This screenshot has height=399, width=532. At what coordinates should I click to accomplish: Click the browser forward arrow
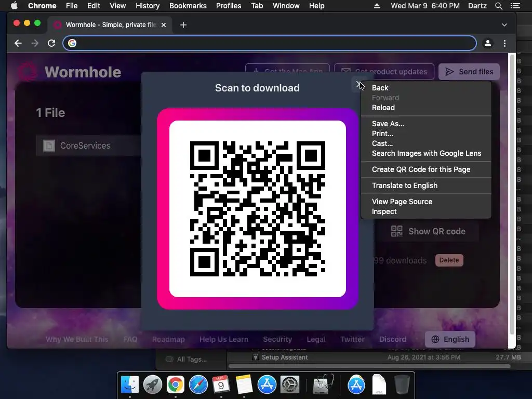pyautogui.click(x=35, y=43)
